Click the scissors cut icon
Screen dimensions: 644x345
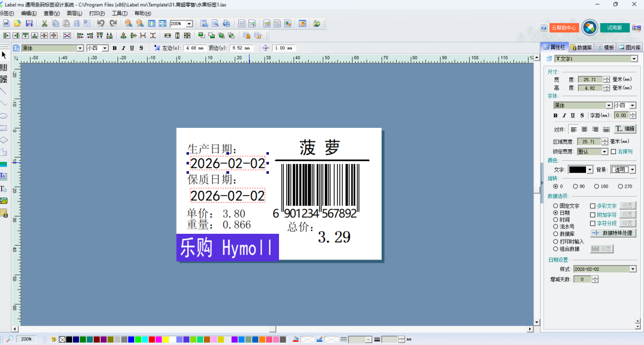45,24
